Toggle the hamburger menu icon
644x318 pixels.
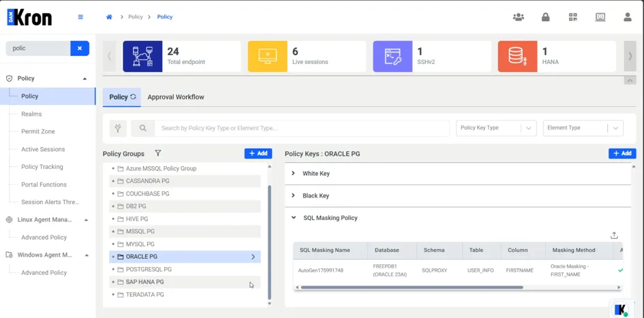pos(80,17)
